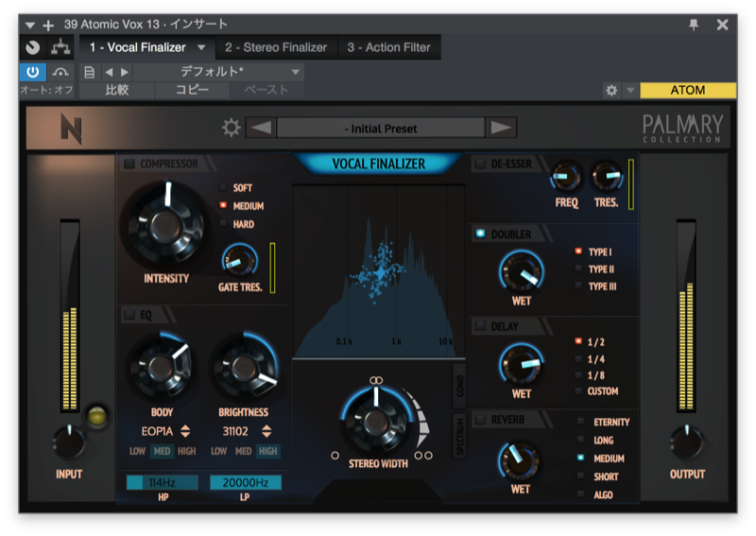Click the オート: オフ automation label

click(46, 90)
